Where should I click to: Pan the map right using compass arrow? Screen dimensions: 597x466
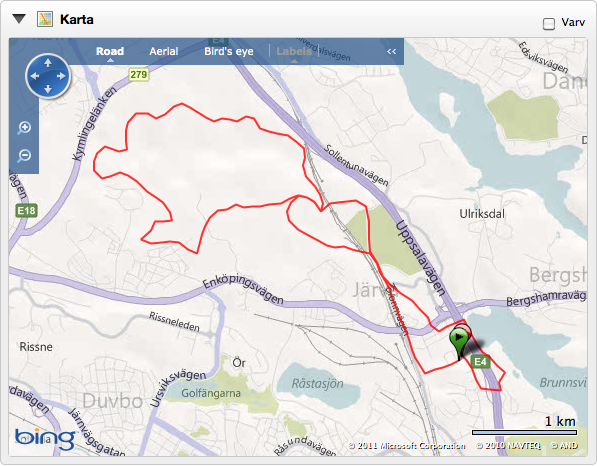tap(61, 76)
